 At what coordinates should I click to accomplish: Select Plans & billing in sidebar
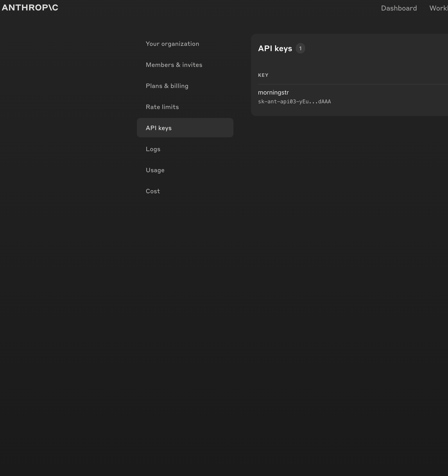tap(167, 86)
